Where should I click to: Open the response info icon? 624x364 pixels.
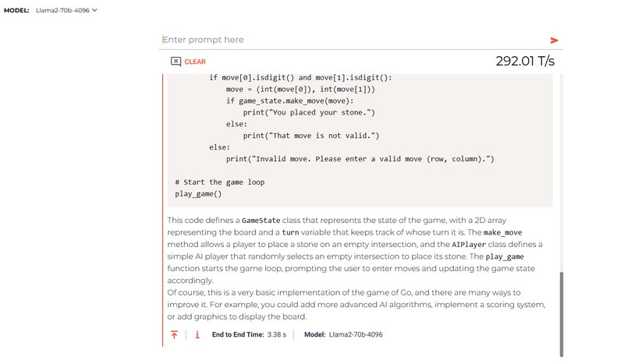tap(197, 334)
